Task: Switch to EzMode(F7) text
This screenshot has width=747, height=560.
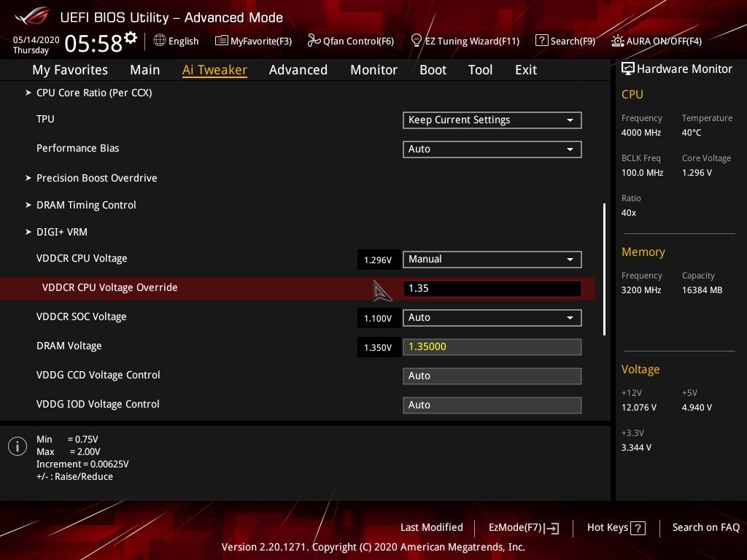Action: click(515, 528)
